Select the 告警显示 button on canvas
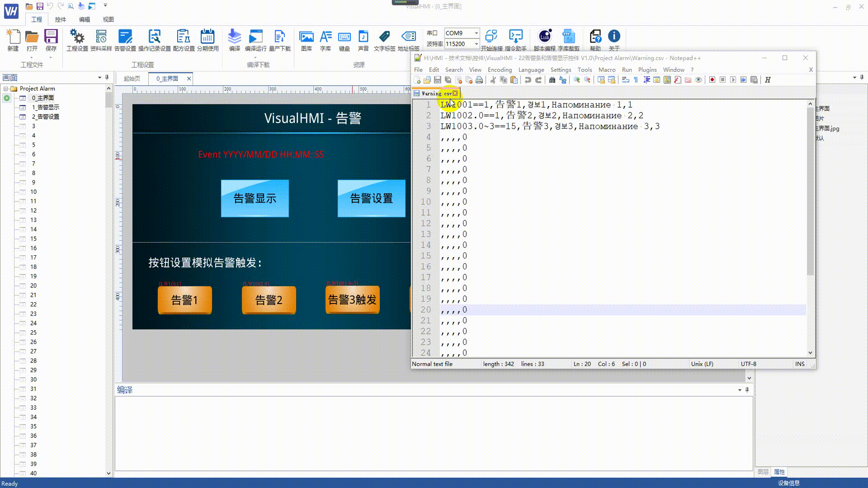The width and height of the screenshot is (868, 488). [255, 198]
